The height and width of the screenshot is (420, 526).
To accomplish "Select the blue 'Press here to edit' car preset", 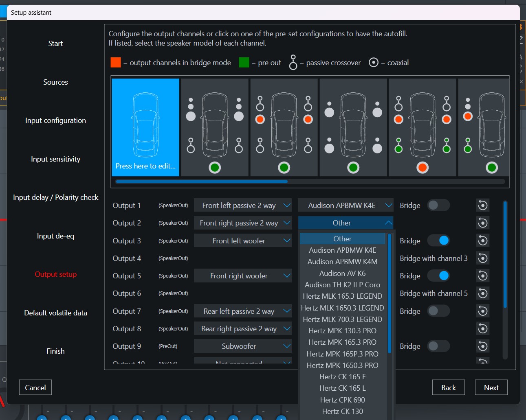I will 145,127.
